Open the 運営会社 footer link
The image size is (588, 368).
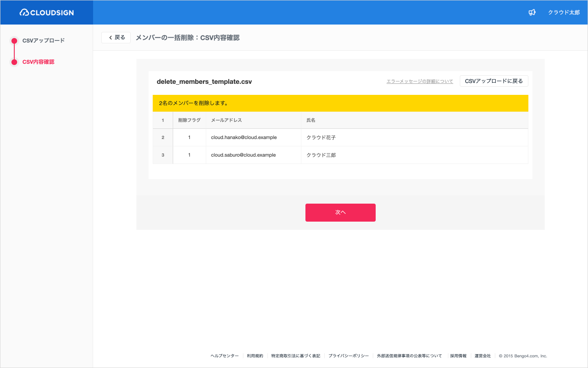click(483, 356)
